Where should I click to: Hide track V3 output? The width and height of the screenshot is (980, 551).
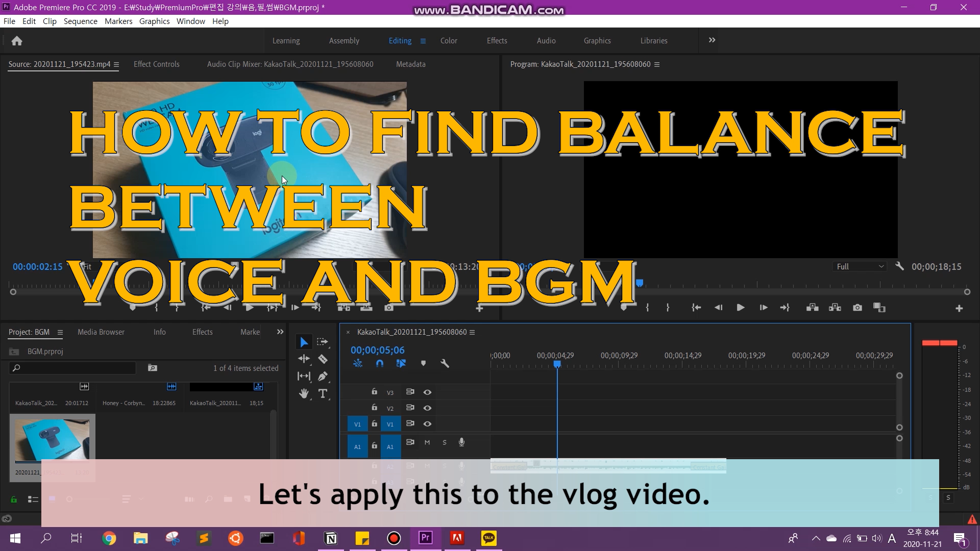coord(427,392)
